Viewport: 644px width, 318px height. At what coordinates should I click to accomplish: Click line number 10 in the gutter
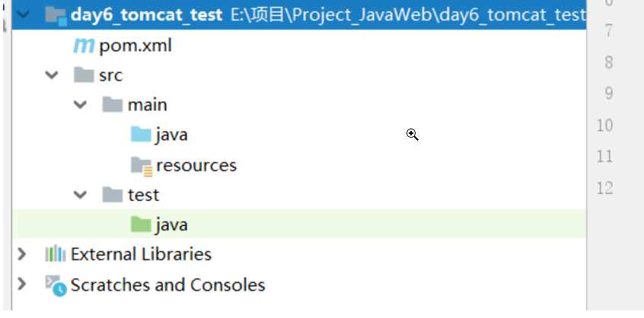coord(604,126)
